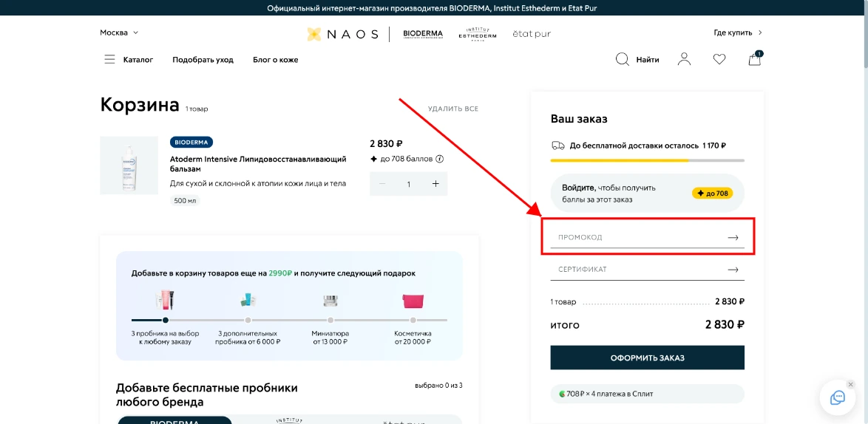Increase product quantity with plus button
The width and height of the screenshot is (868, 424).
(x=435, y=184)
